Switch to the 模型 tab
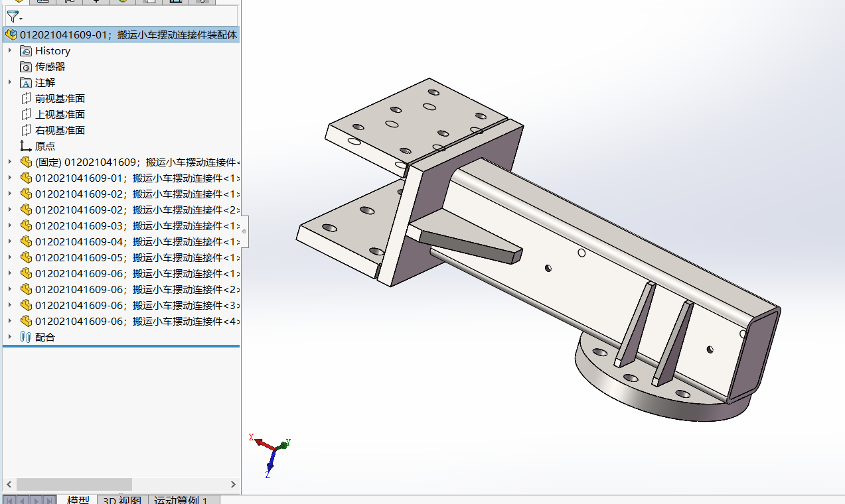 (x=78, y=500)
